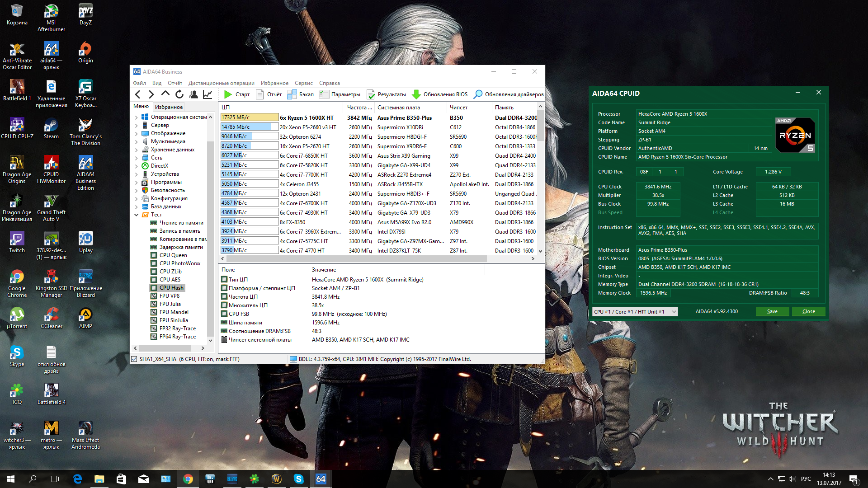Click the Отчёт report document icon
Viewport: 868px width, 488px height.
tap(260, 94)
